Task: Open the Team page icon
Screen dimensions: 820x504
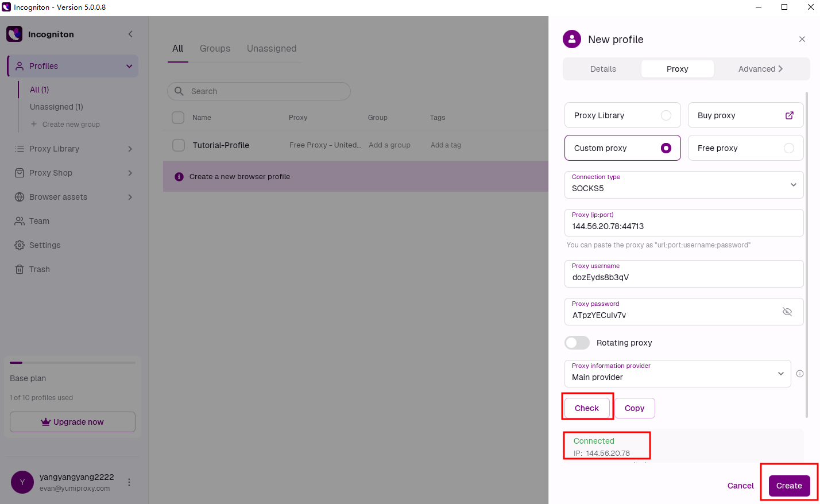Action: (20, 221)
